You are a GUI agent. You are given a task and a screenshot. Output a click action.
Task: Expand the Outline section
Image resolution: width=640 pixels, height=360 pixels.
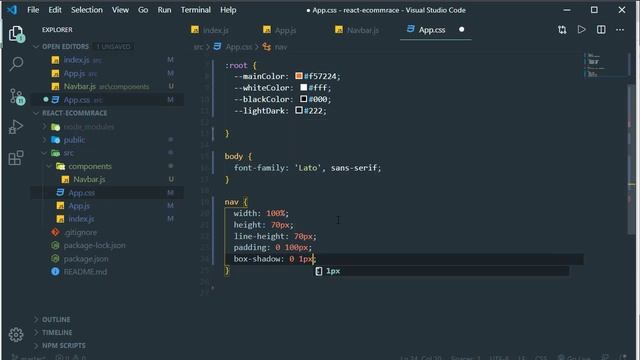click(56, 320)
